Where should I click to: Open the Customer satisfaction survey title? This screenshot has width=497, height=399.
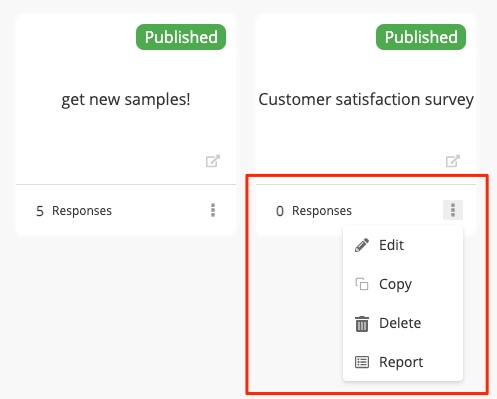click(366, 100)
